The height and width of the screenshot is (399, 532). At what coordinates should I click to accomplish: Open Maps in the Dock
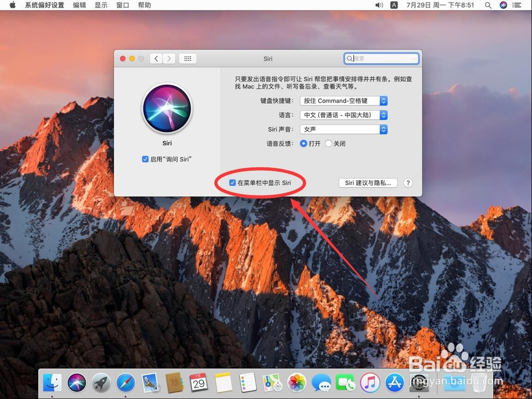[x=272, y=383]
